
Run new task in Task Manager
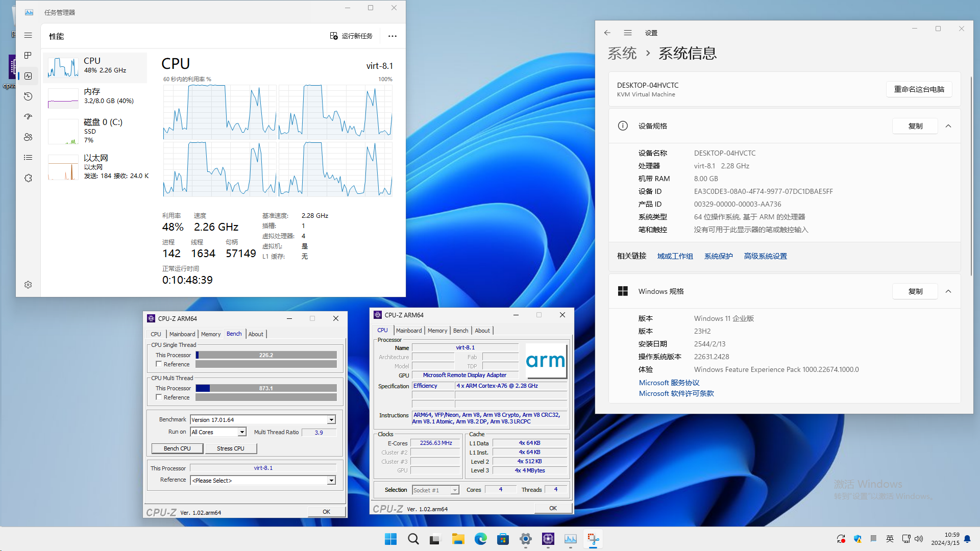[x=351, y=36]
